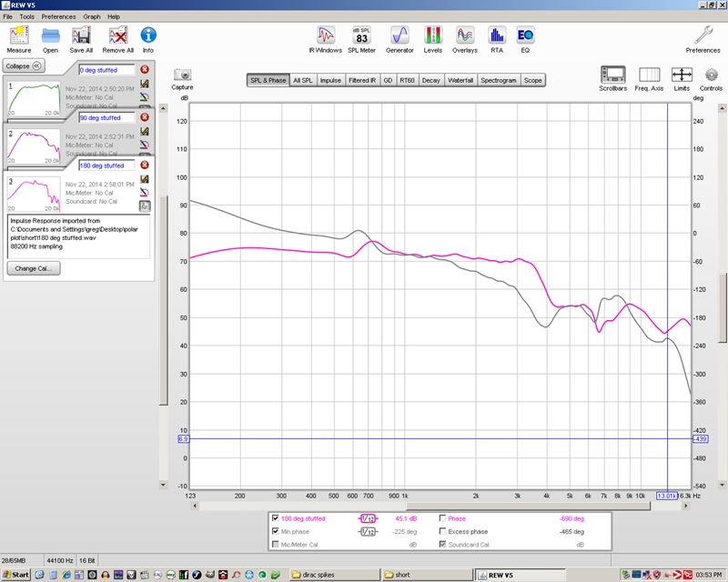Open the SPL Meter showing 83
Viewport: 728px width, 582px height.
[361, 40]
